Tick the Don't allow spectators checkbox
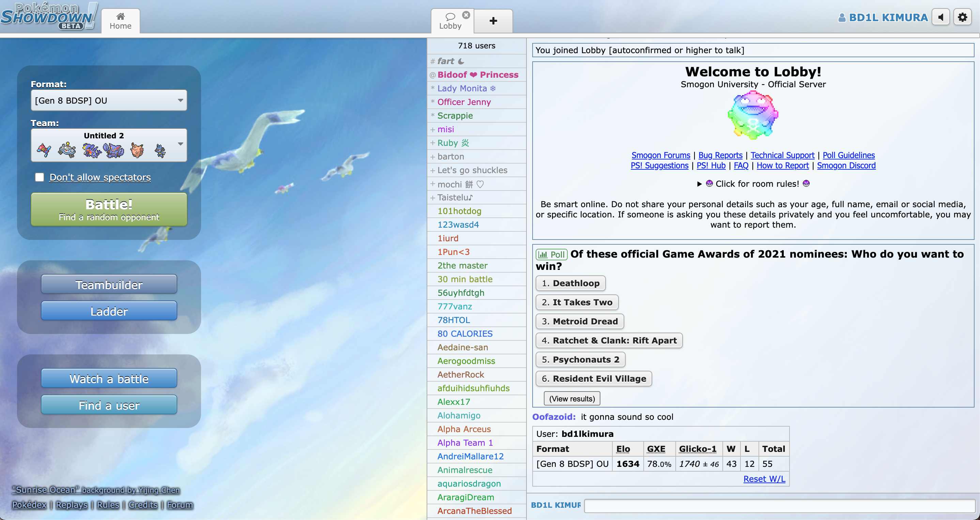The image size is (980, 520). tap(40, 177)
